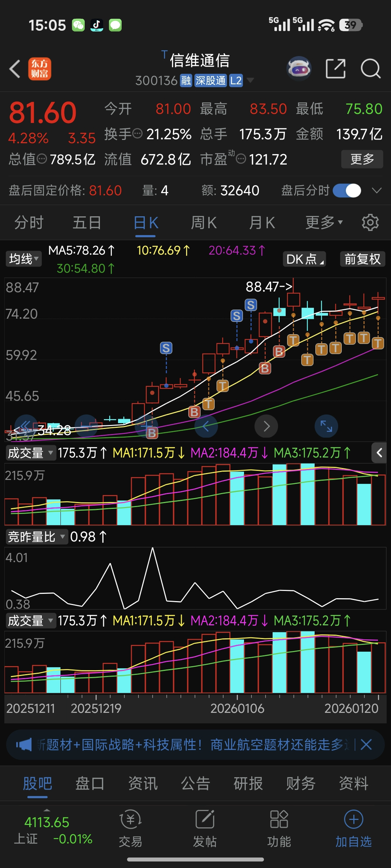
Task: Open 财务 tab
Action: click(x=301, y=783)
